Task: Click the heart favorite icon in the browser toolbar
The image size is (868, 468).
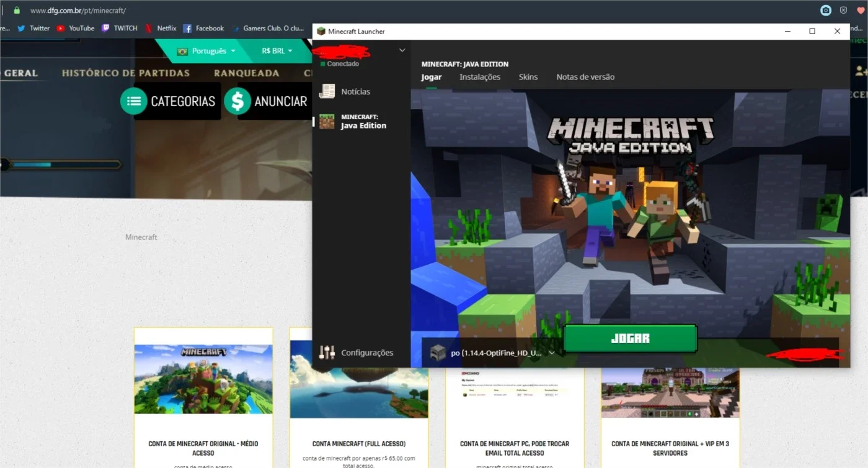Action: 861,11
